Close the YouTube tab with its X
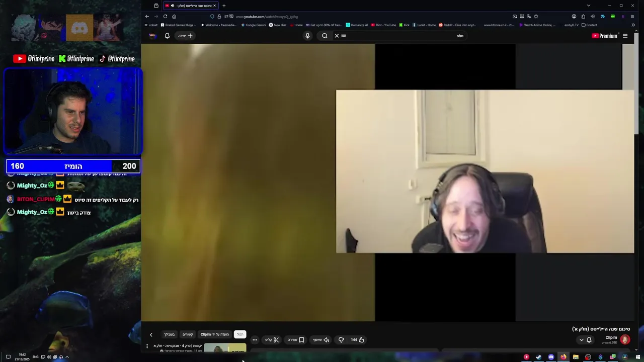The image size is (644, 362). (214, 6)
